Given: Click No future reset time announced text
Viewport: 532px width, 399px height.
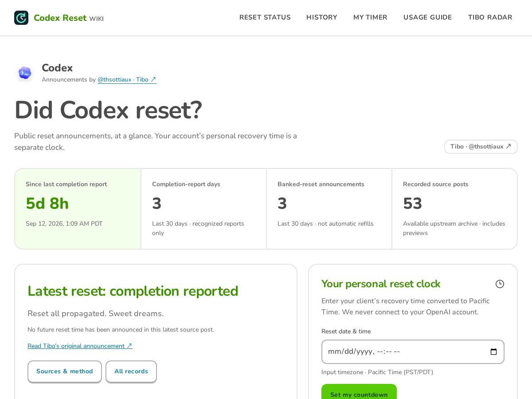Looking at the screenshot, I should pos(121,330).
